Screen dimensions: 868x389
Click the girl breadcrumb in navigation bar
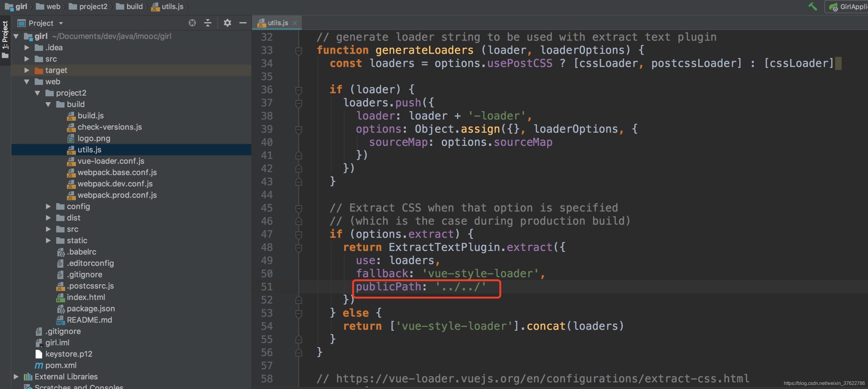pos(16,6)
